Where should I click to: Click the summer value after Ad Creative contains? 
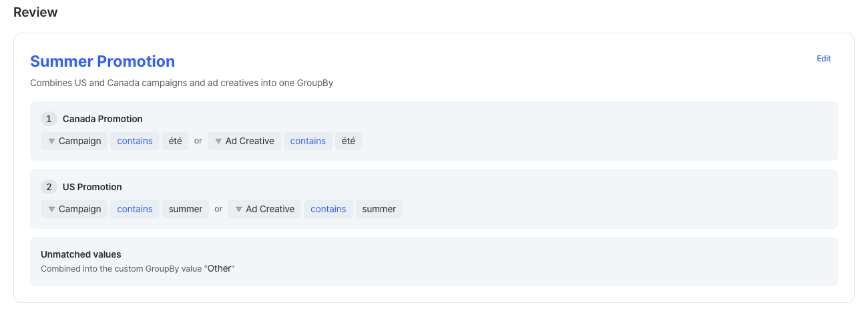pos(379,209)
